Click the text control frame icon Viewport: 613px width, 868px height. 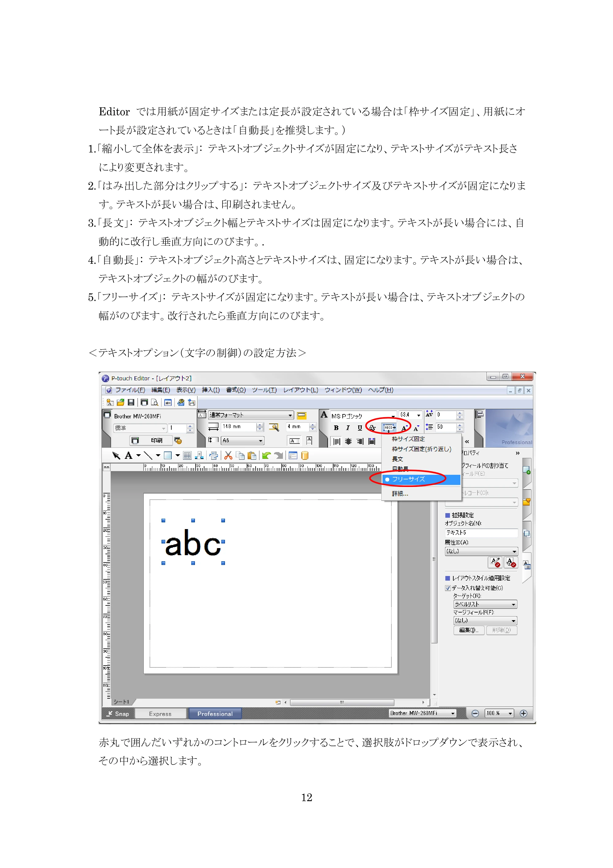(x=389, y=428)
